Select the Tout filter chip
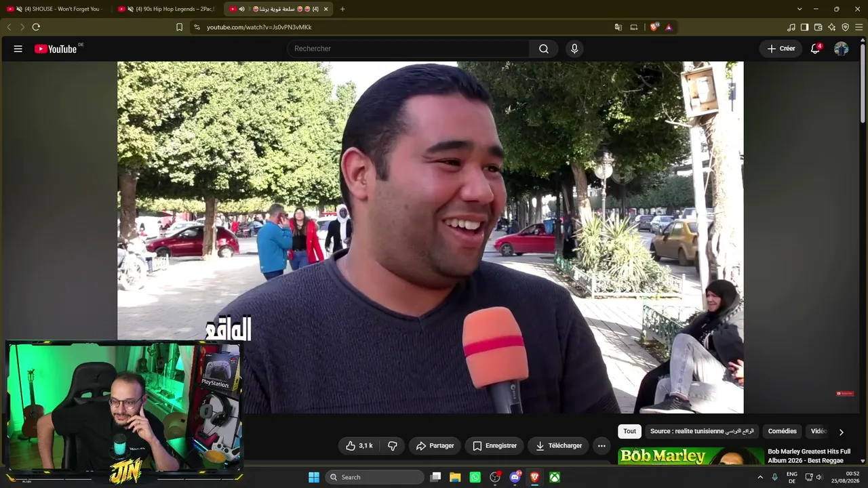Screen dimensions: 868x488 pyautogui.click(x=630, y=432)
